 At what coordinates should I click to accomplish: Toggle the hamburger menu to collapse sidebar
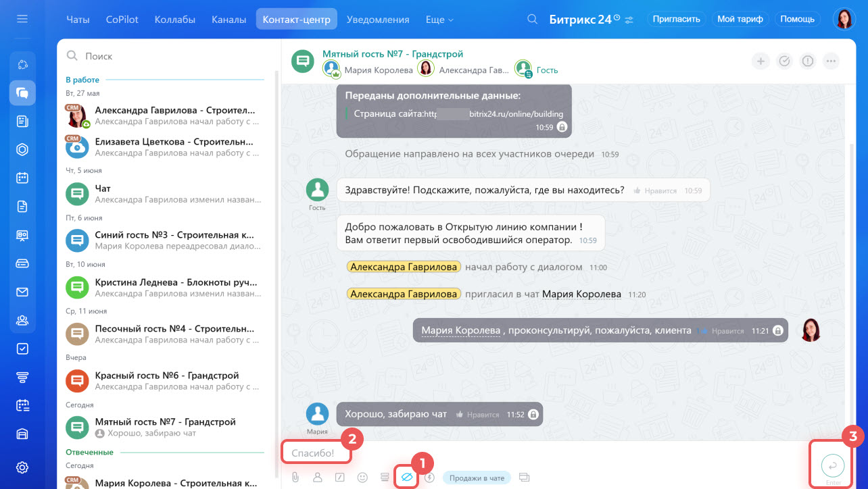(22, 19)
